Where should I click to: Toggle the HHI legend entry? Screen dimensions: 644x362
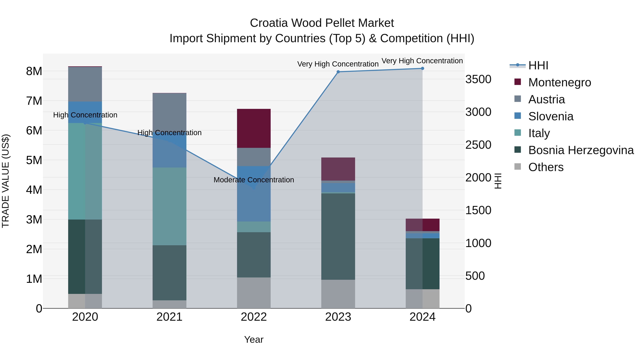(x=529, y=65)
